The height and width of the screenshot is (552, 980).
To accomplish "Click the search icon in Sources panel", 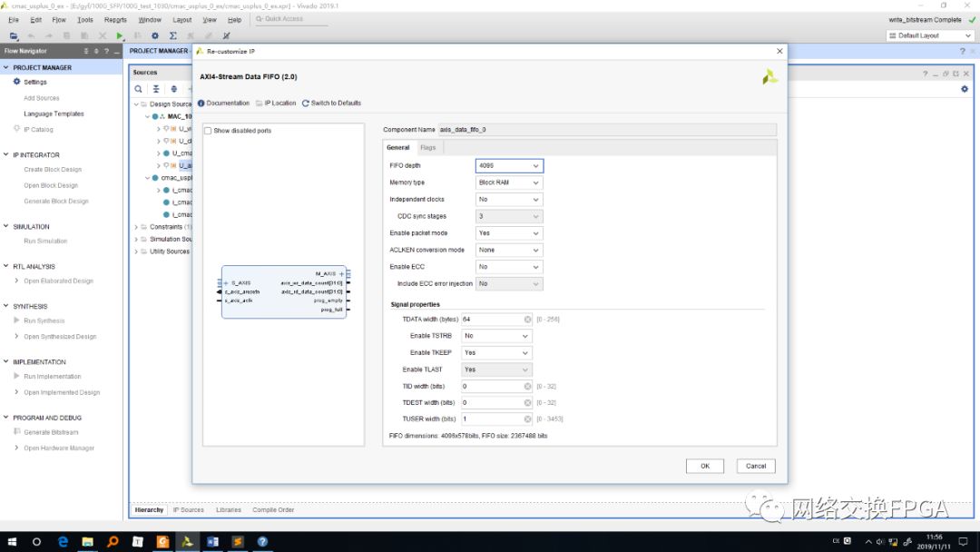I will pos(138,89).
